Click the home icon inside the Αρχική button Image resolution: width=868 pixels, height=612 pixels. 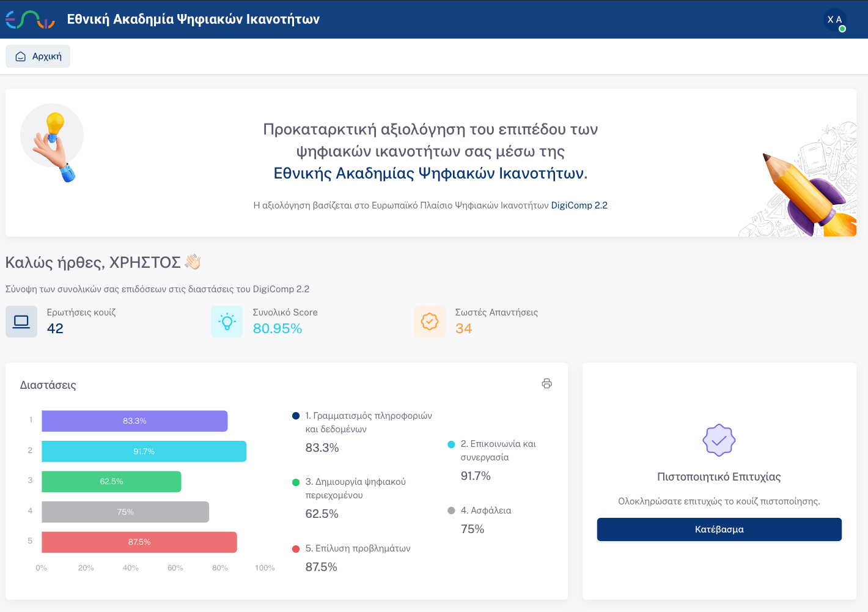pyautogui.click(x=20, y=56)
